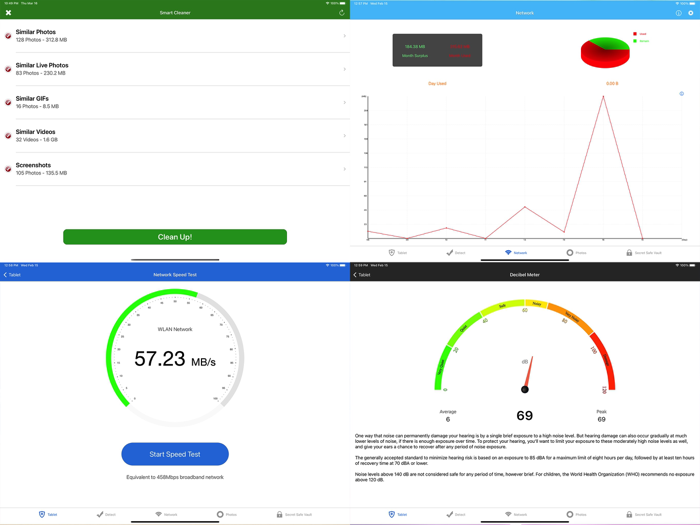Deselect the Screenshots checkmark
This screenshot has height=525, width=700.
(x=8, y=169)
